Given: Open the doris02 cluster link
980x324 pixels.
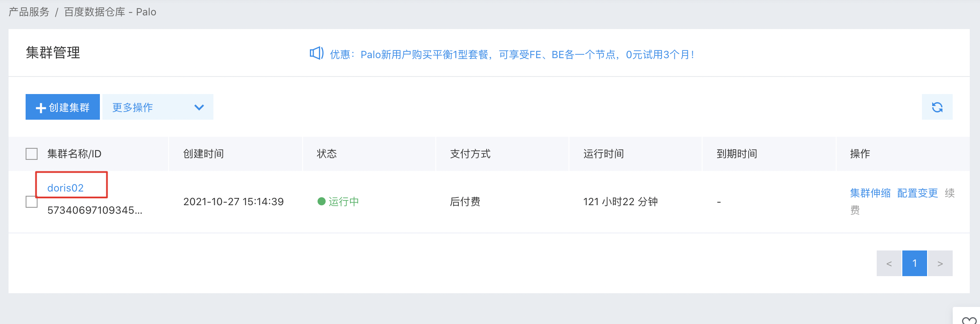Looking at the screenshot, I should (x=65, y=188).
